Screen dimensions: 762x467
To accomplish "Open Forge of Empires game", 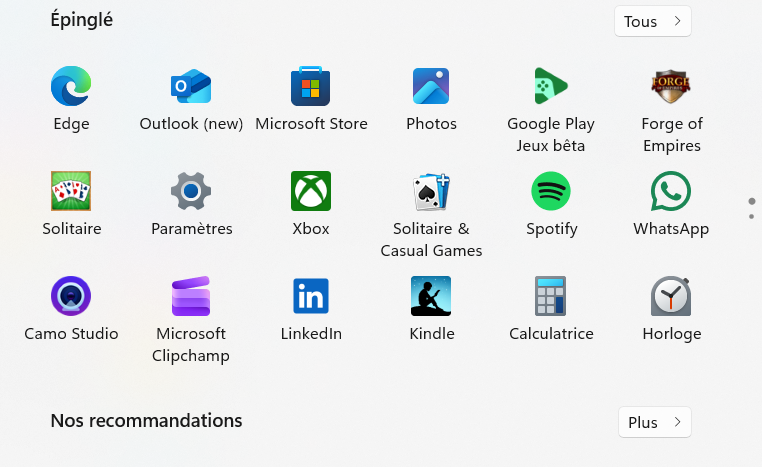I will 671,86.
